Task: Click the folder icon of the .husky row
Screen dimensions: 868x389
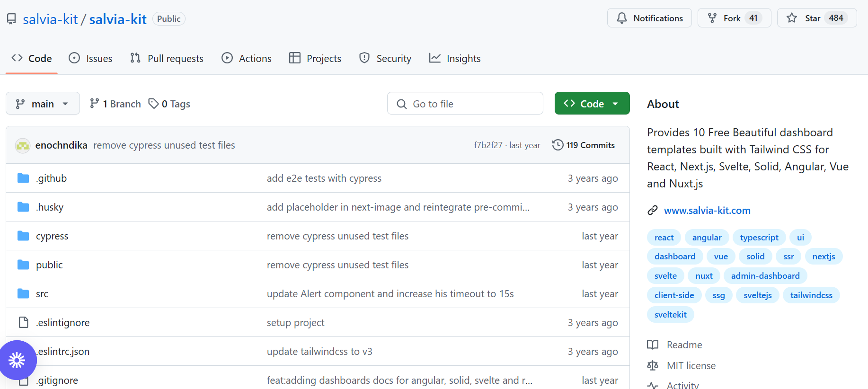Action: coord(23,207)
